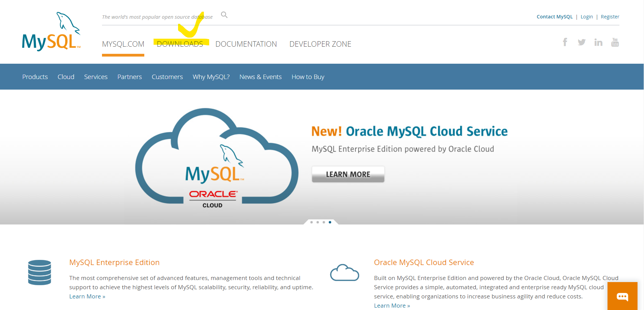Open Oracle MySQL Cloud Service heading link
This screenshot has height=310, width=644.
[424, 262]
